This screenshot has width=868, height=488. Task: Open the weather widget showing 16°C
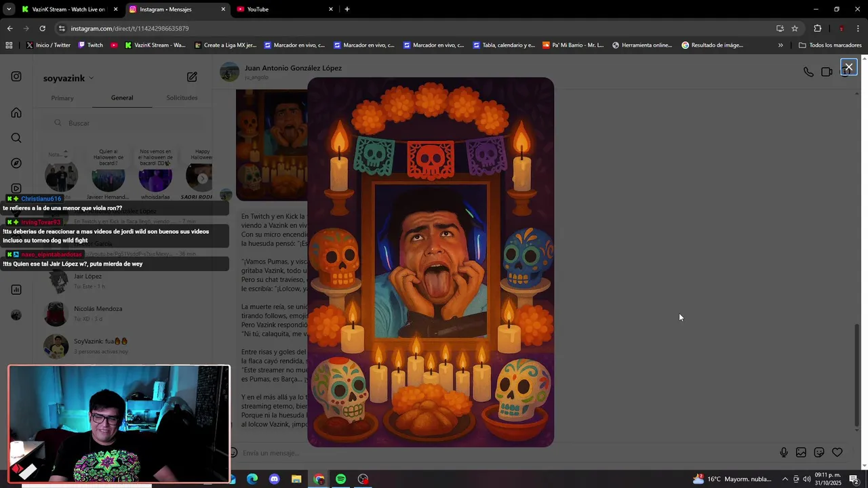(x=732, y=479)
